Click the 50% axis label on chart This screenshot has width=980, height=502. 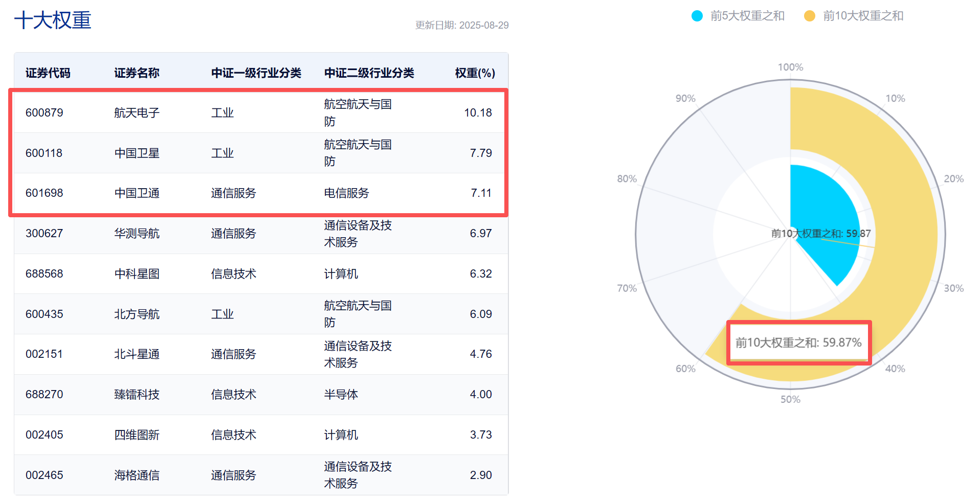(x=790, y=399)
